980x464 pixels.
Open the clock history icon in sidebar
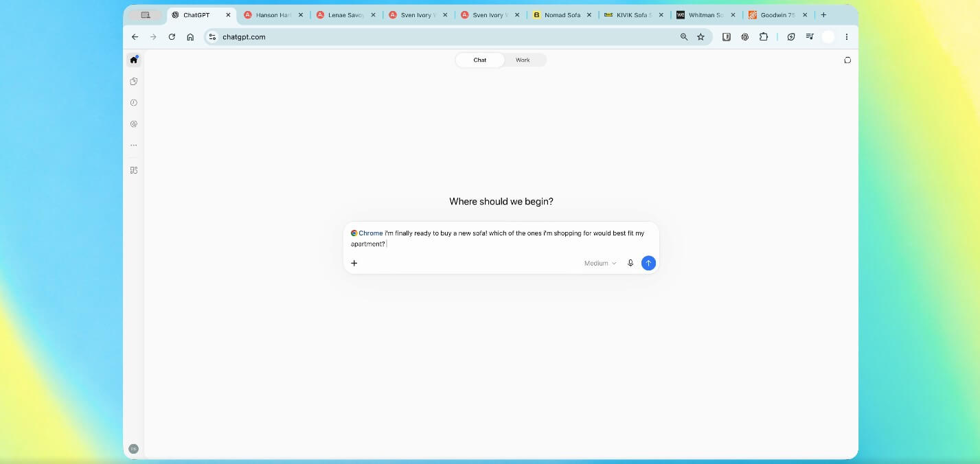134,102
